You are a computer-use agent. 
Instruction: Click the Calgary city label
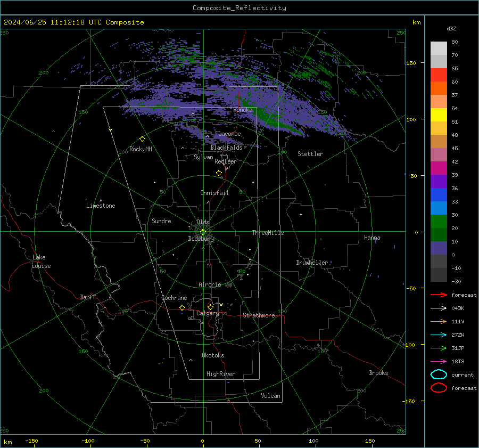[x=208, y=313]
